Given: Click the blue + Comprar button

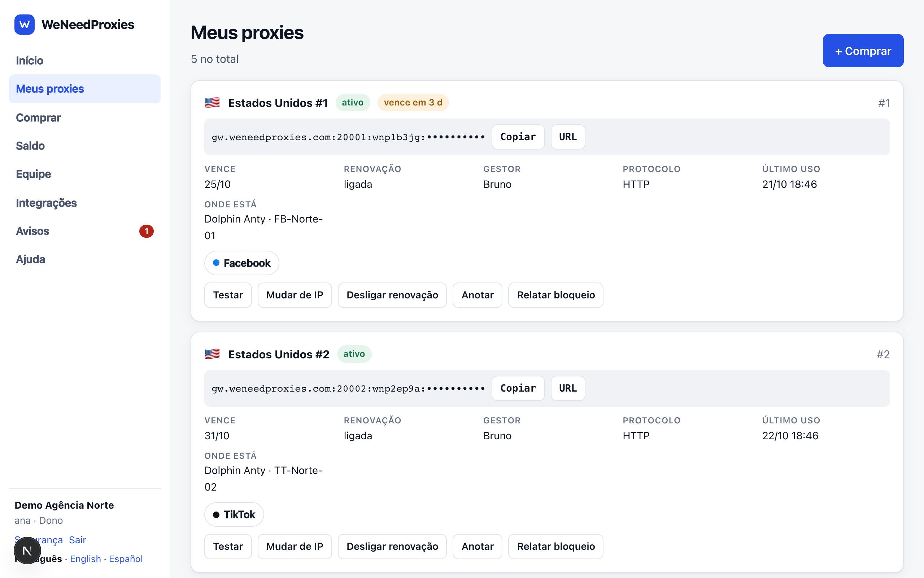Looking at the screenshot, I should tap(863, 51).
